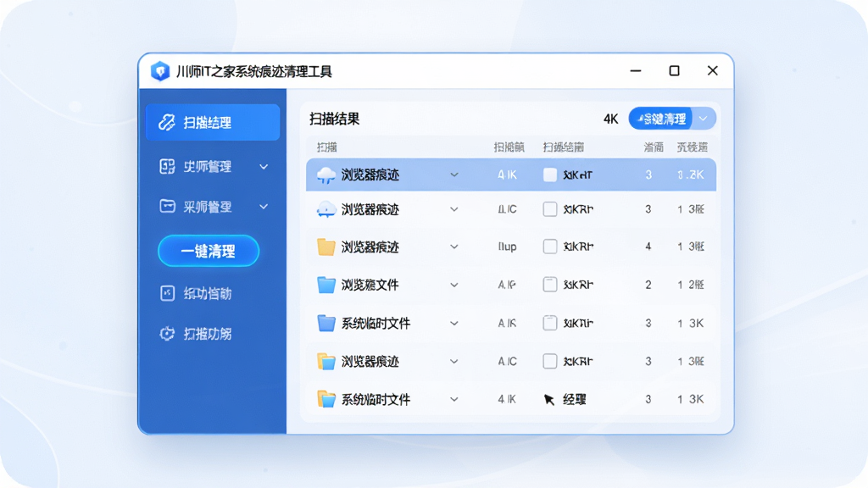The width and height of the screenshot is (868, 488).
Task: Tick the checkbox in the A.IK 系统临时文件 row
Action: click(x=549, y=323)
